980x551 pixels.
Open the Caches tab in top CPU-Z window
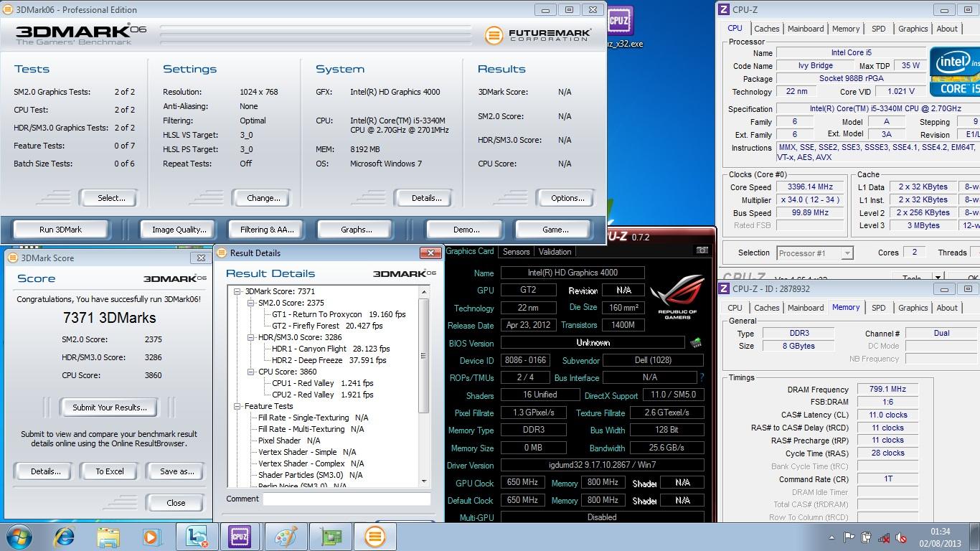(766, 29)
